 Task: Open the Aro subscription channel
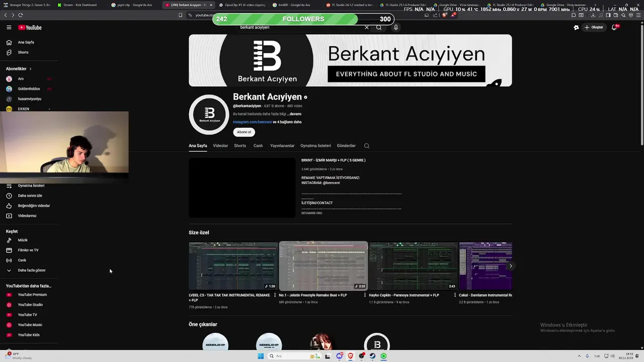coord(21,79)
